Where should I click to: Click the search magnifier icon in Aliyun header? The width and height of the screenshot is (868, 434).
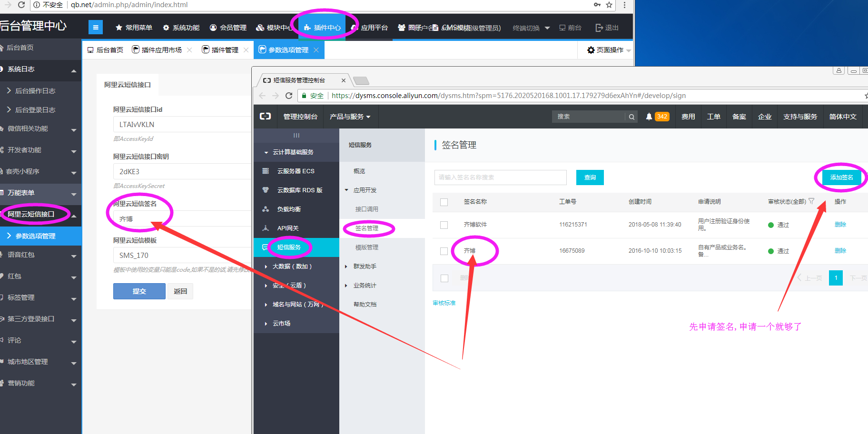point(631,117)
